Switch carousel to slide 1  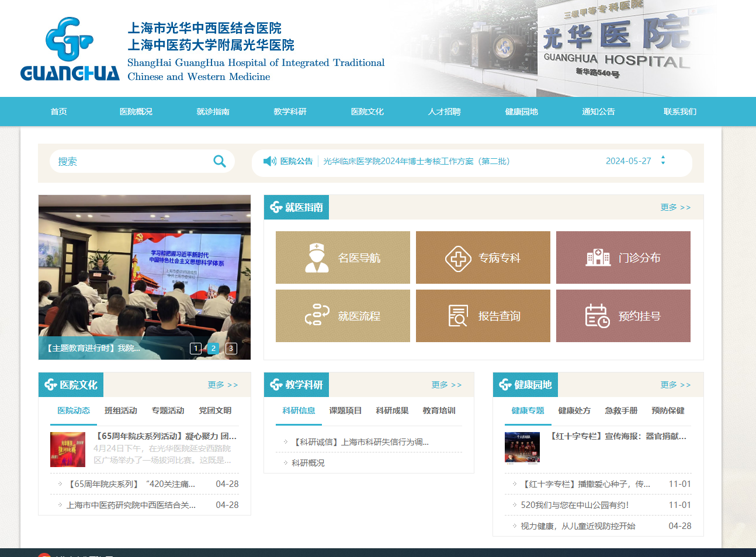pyautogui.click(x=196, y=349)
